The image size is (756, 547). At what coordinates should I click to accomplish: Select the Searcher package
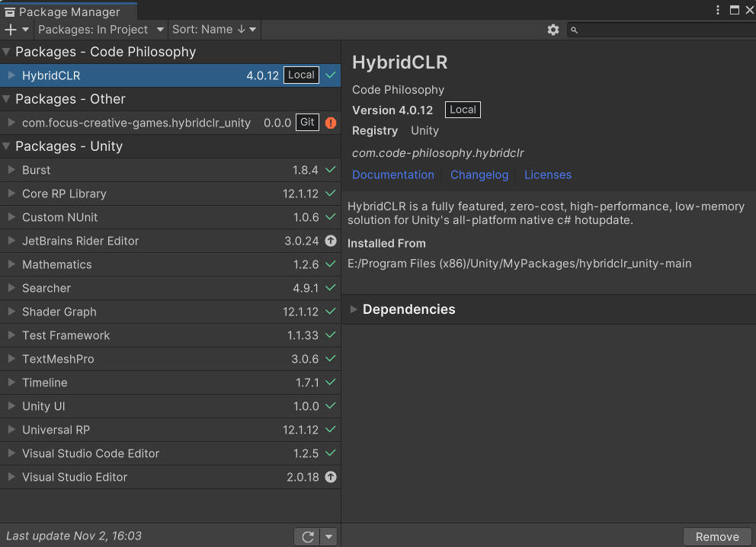tap(170, 288)
